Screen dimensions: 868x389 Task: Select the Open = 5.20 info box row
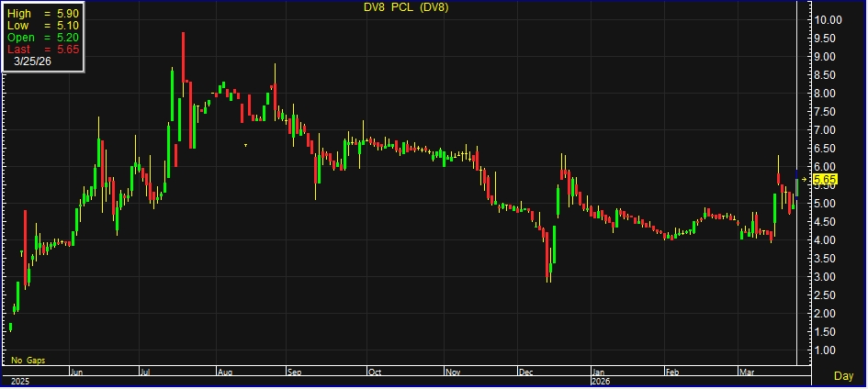tap(43, 39)
